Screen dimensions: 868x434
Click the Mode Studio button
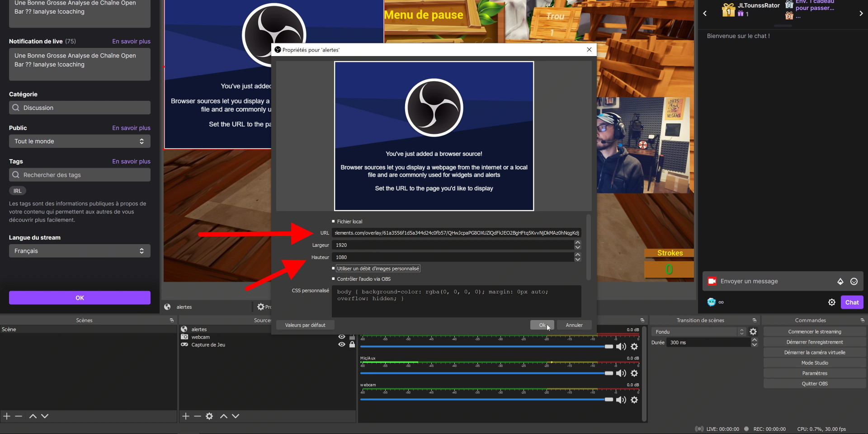[815, 363]
